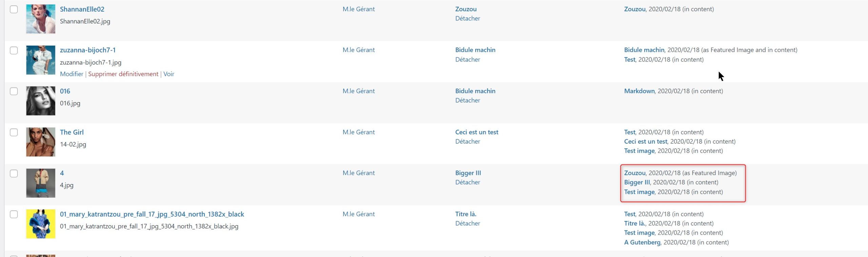This screenshot has height=257, width=868.
Task: Open author M.le Gérant on The Girl row
Action: point(358,132)
